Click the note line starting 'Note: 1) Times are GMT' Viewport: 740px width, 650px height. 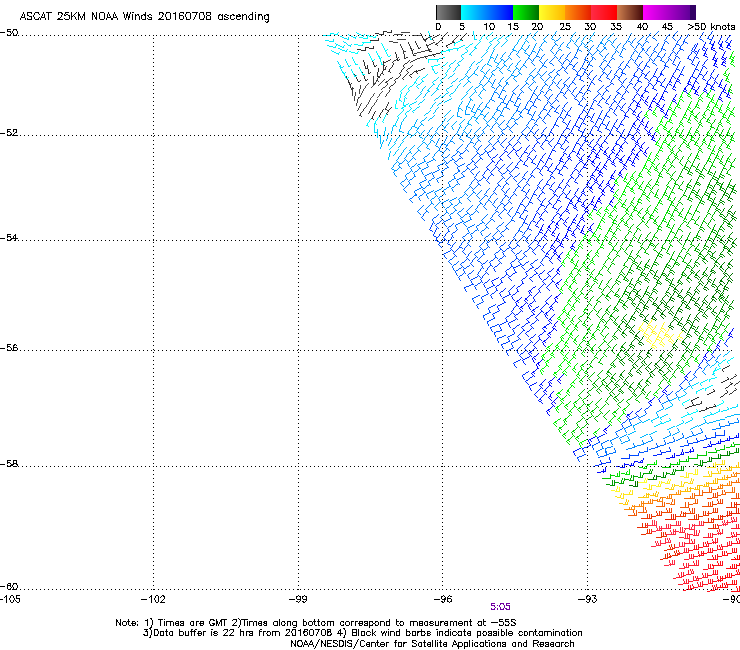[316, 623]
